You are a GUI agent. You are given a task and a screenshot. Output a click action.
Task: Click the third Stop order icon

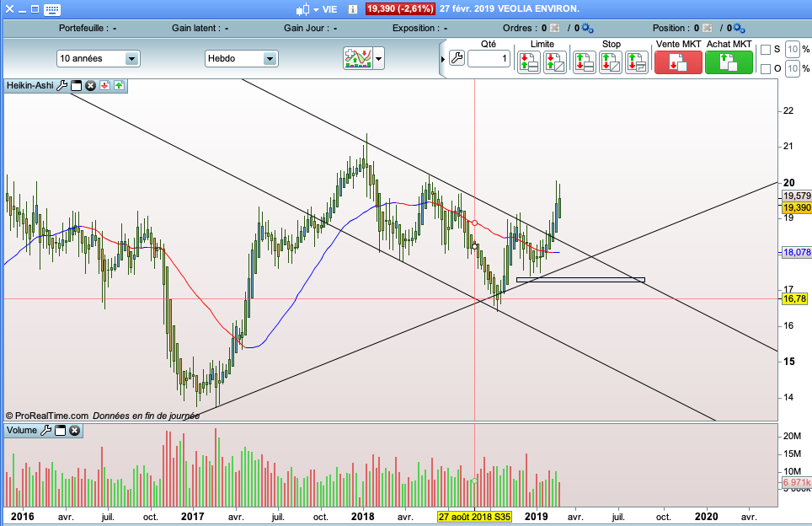637,62
